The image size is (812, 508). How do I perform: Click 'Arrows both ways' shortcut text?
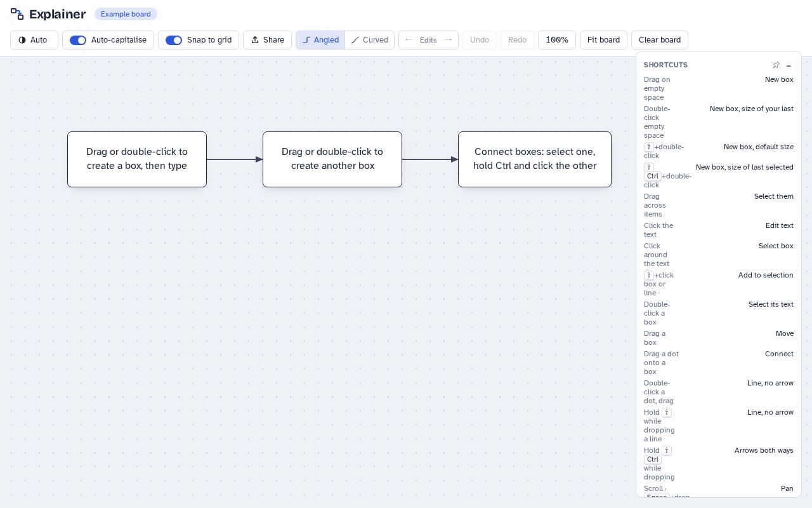764,450
